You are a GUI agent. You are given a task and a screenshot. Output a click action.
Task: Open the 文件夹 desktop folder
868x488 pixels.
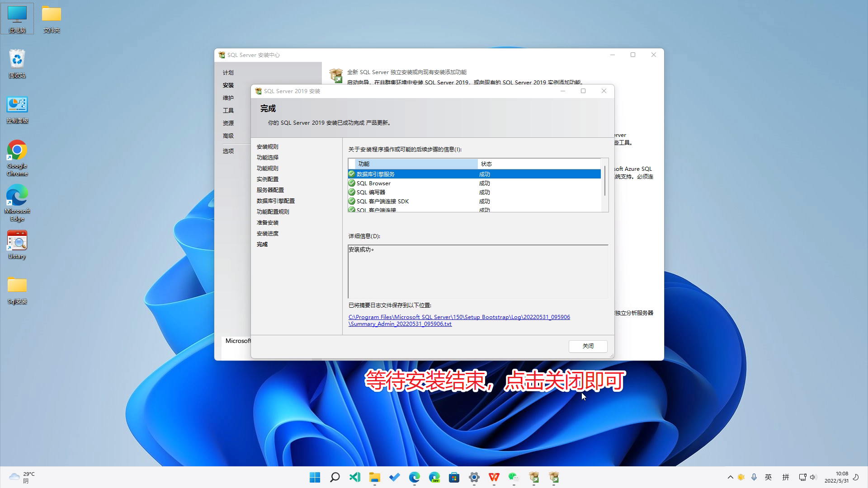point(52,19)
